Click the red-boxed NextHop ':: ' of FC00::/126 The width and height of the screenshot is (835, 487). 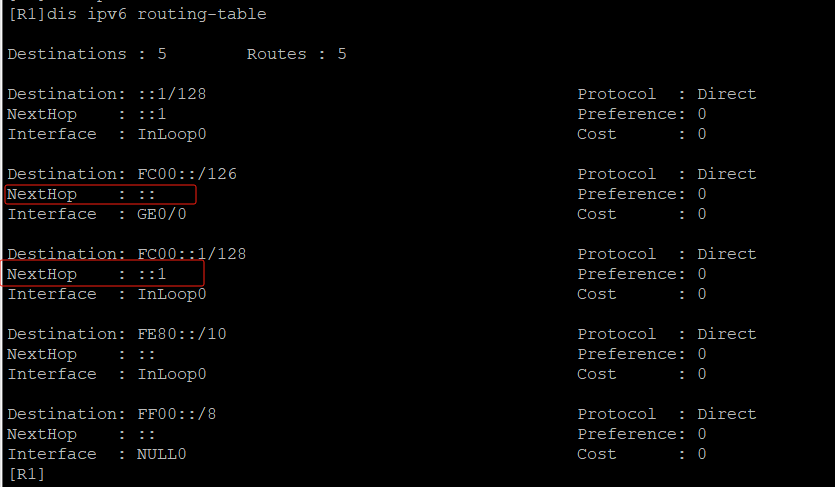click(100, 194)
